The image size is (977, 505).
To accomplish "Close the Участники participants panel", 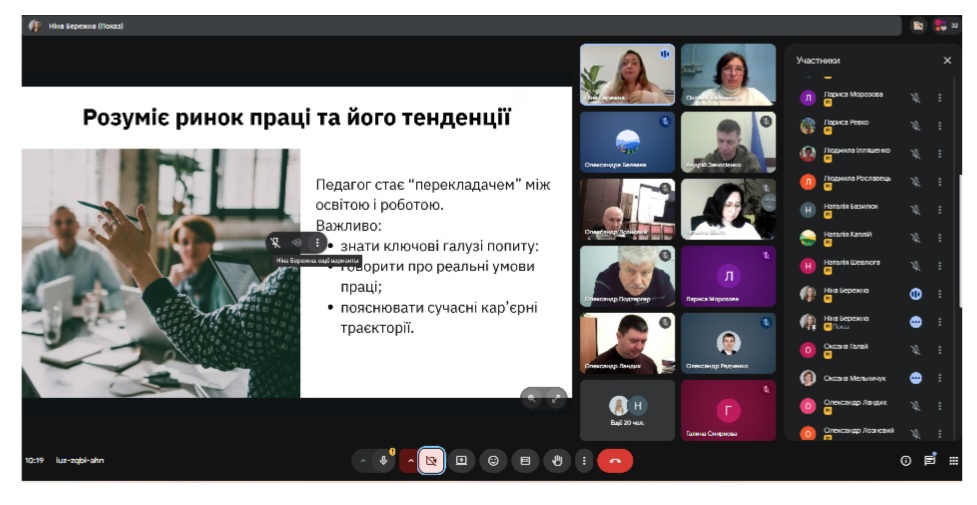I will [947, 60].
